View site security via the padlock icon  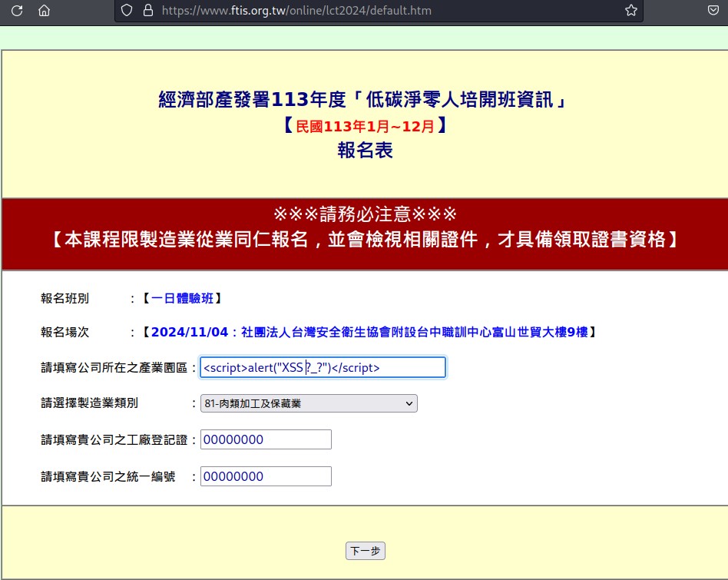[148, 10]
